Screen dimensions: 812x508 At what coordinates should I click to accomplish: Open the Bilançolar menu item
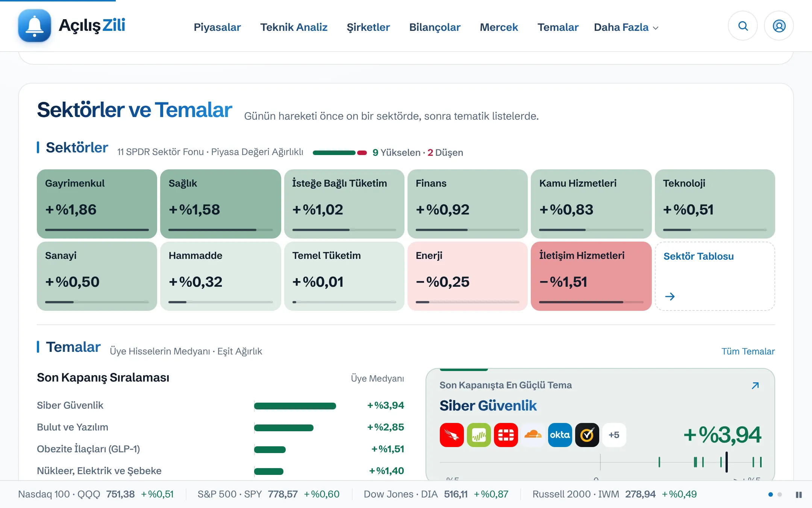pos(435,27)
